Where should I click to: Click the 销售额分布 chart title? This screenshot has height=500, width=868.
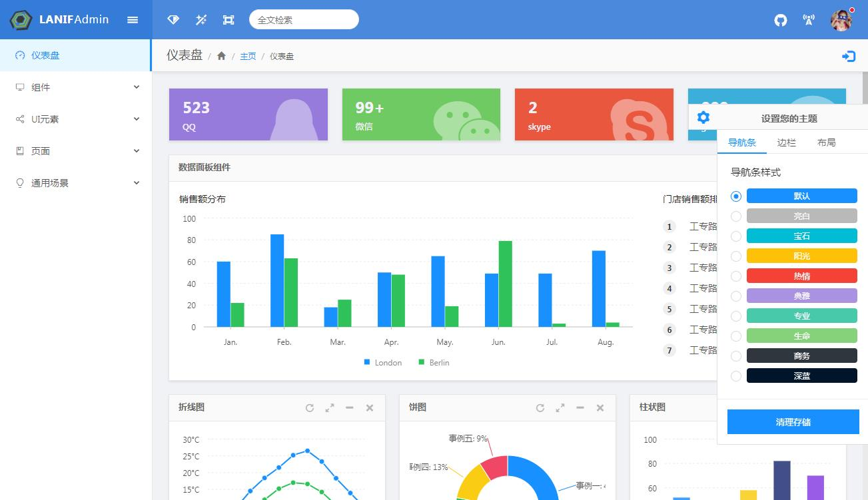pos(203,199)
